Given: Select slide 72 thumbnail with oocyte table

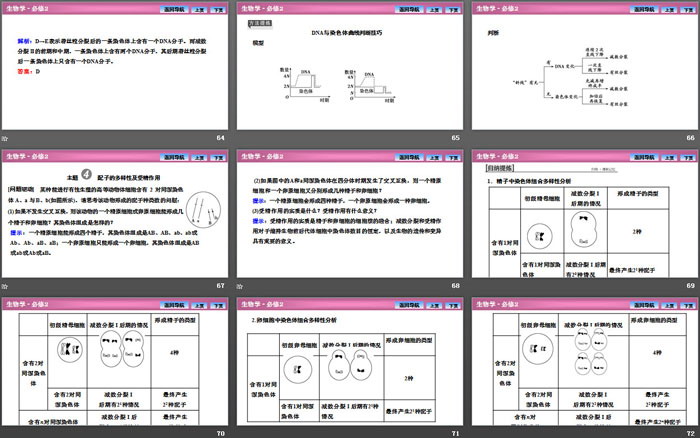Looking at the screenshot, I should [x=585, y=362].
